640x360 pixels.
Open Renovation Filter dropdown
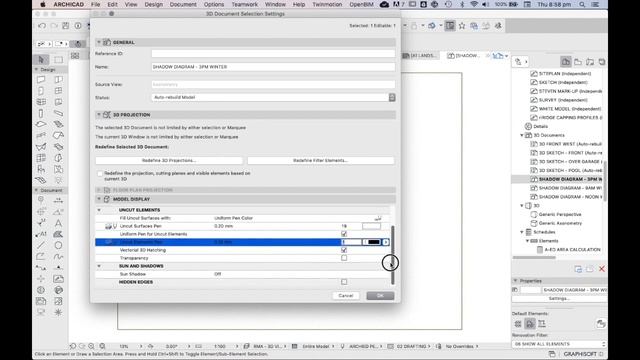[x=559, y=344]
